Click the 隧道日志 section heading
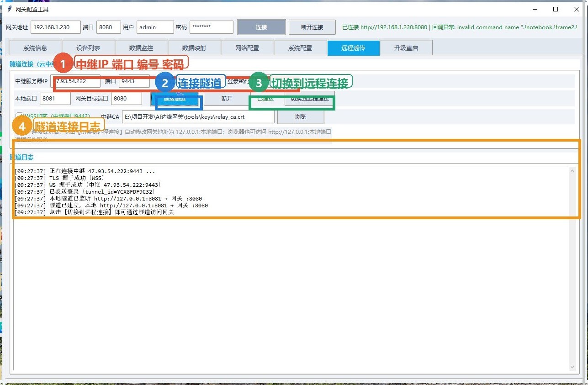588x385 pixels. pos(21,157)
